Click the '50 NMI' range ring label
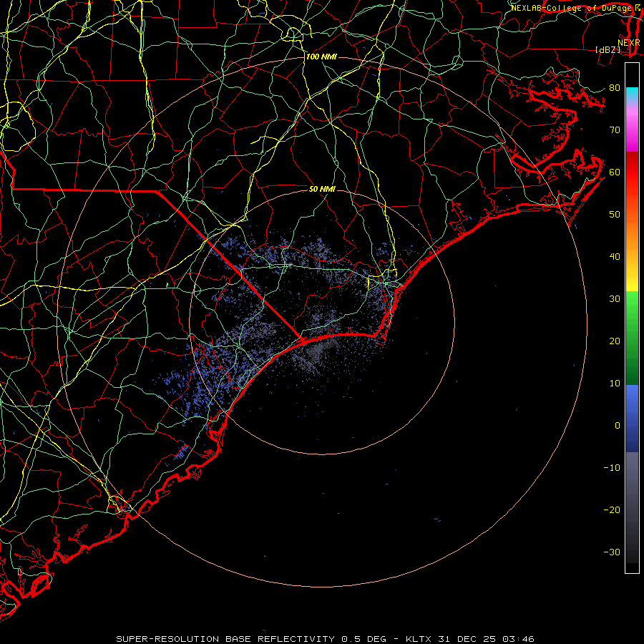 coord(323,189)
